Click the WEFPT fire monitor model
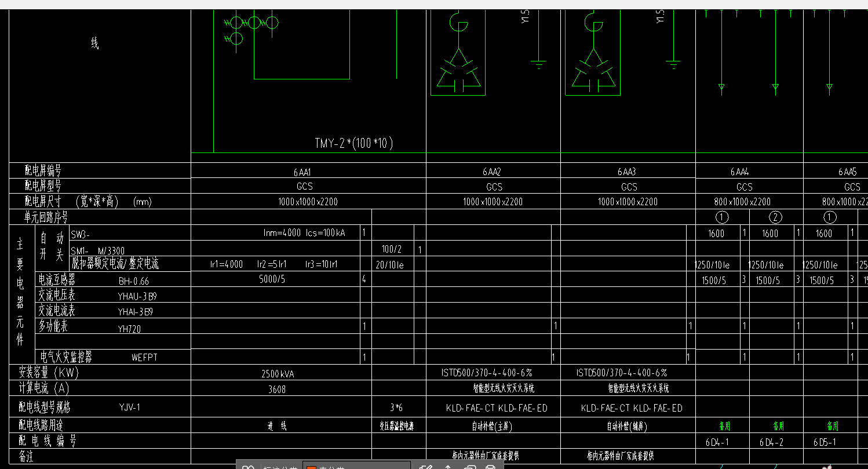 145,357
